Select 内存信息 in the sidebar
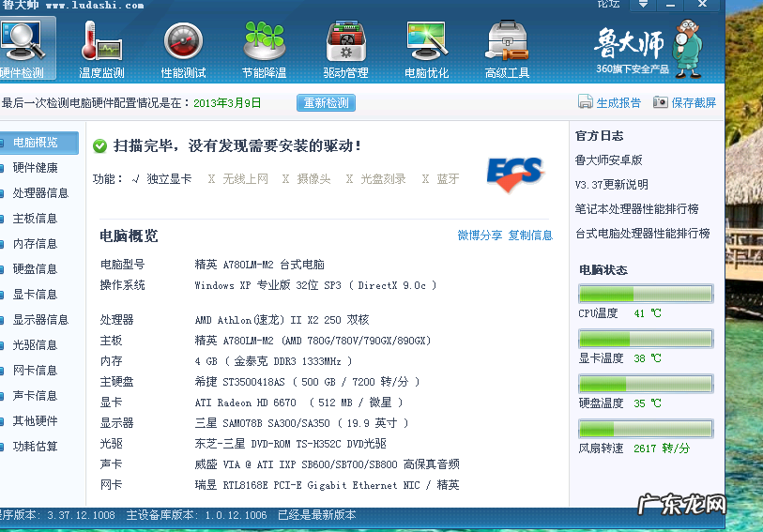 35,244
